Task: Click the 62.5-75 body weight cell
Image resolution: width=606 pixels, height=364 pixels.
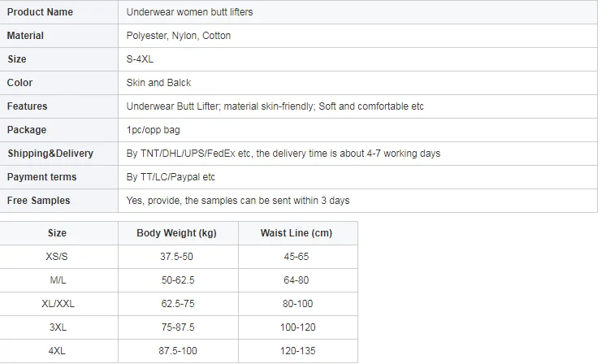Action: [176, 304]
